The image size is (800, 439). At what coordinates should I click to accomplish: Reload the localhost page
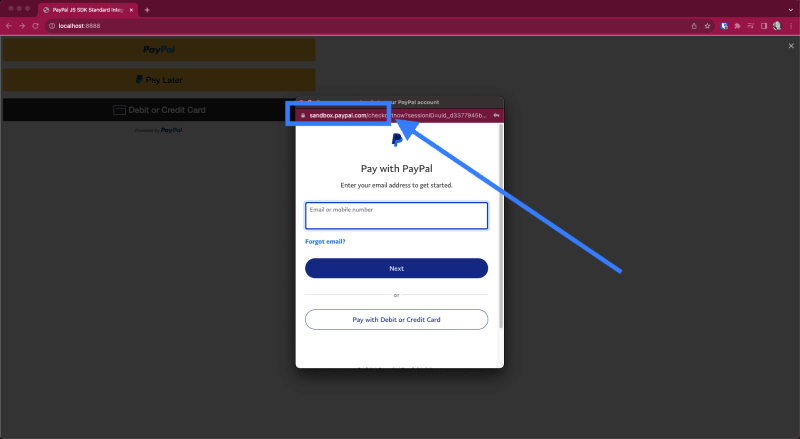36,25
